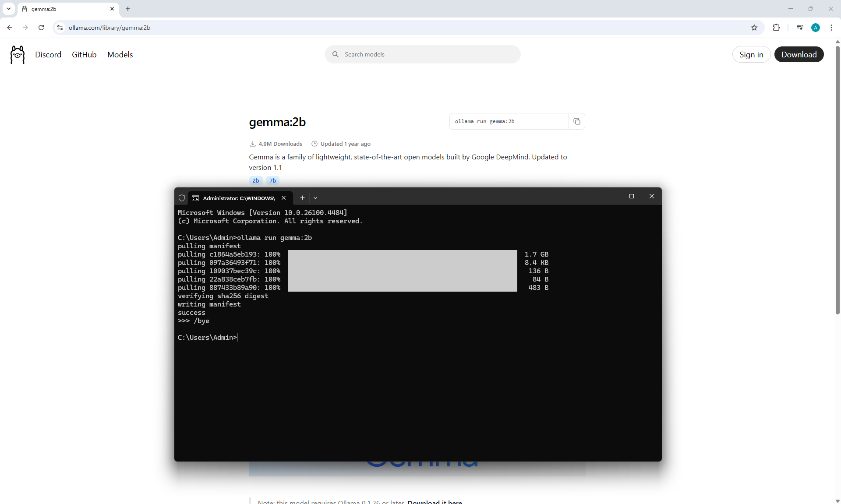
Task: Open a new terminal tab with plus
Action: [x=302, y=198]
